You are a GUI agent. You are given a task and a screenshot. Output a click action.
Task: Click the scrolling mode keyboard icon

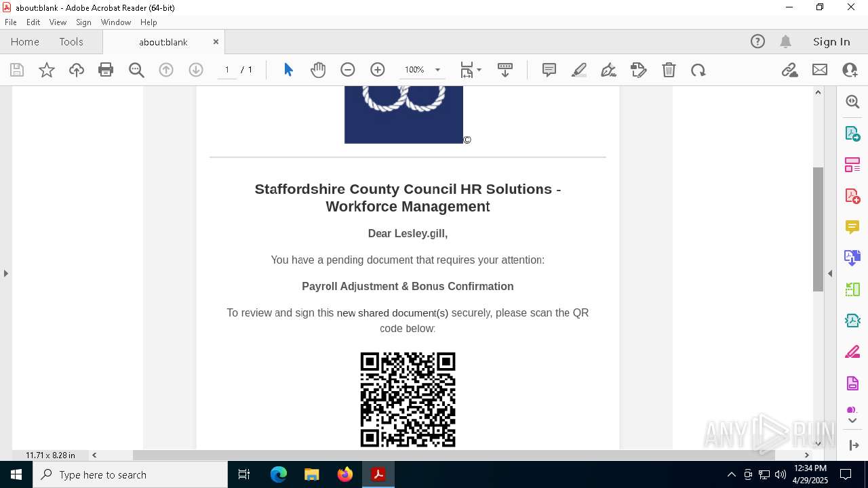(x=505, y=70)
